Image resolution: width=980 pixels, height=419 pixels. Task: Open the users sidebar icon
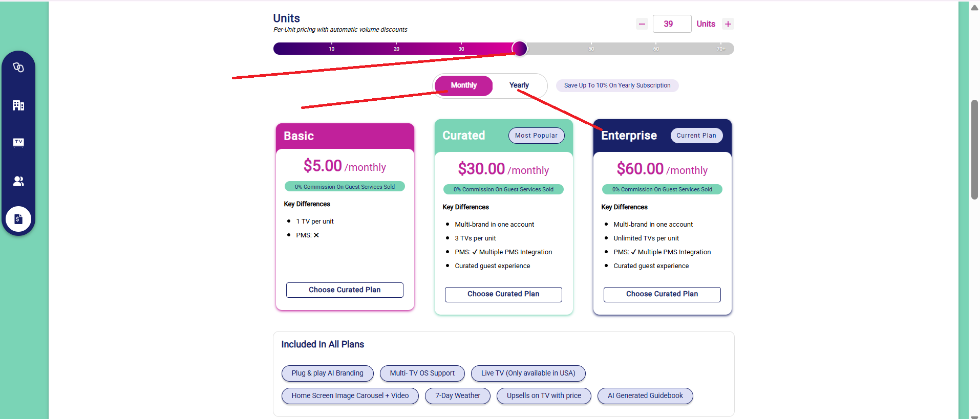coord(18,181)
